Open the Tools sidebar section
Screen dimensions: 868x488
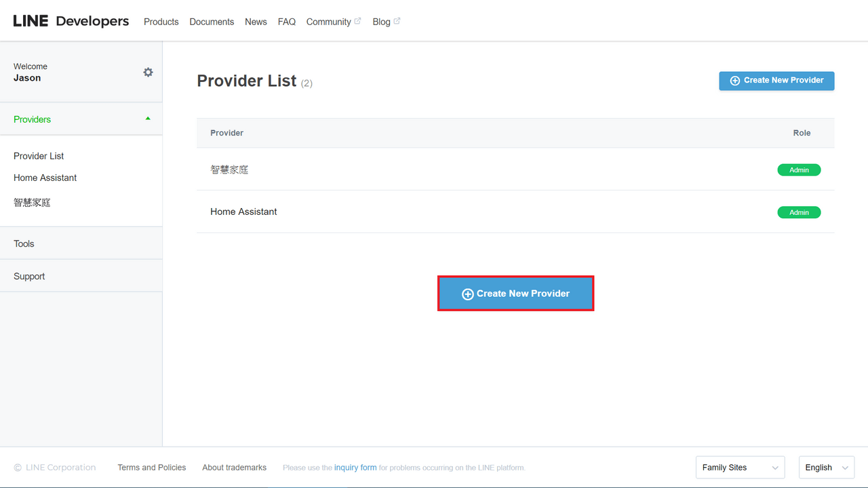click(81, 243)
